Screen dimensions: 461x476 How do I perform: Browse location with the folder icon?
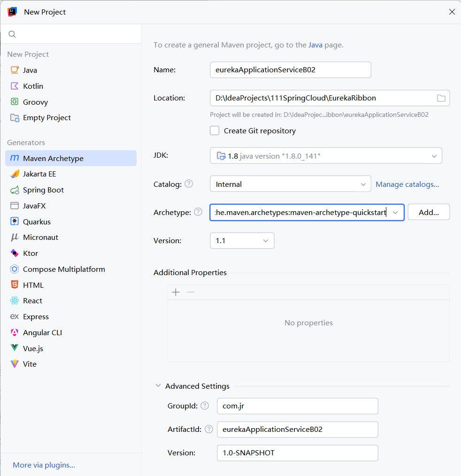[441, 98]
